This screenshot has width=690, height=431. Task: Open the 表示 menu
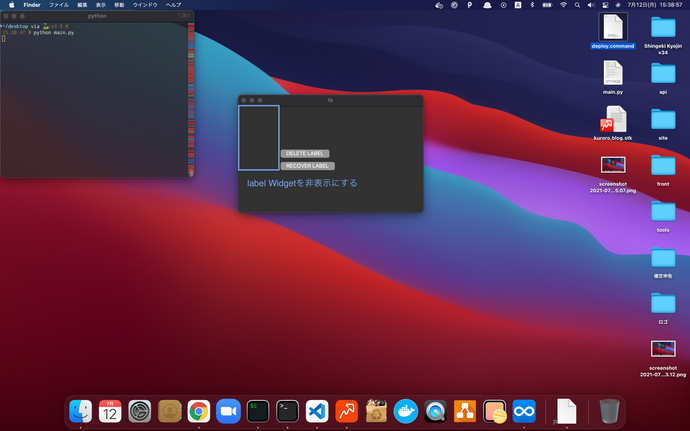click(101, 5)
